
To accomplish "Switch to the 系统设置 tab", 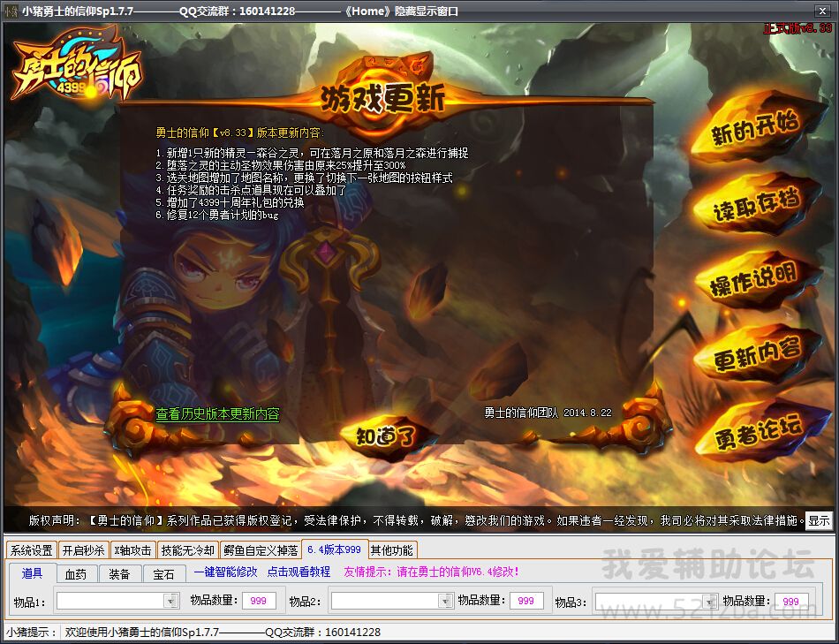I will coord(32,550).
